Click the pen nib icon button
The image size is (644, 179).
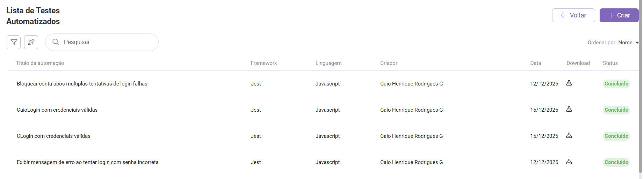(31, 42)
